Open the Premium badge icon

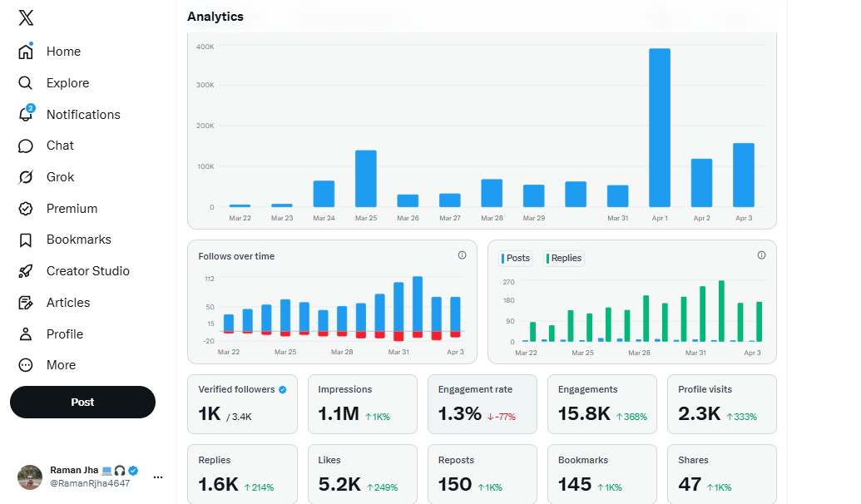(x=25, y=209)
